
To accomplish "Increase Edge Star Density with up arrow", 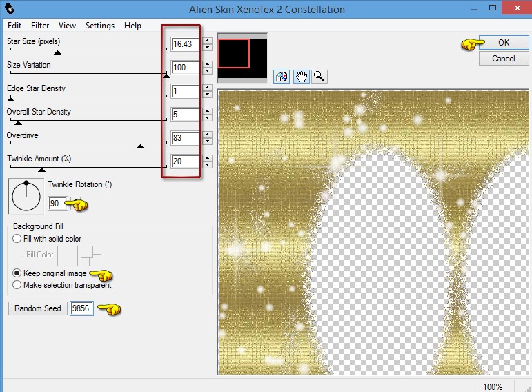I will (x=207, y=88).
